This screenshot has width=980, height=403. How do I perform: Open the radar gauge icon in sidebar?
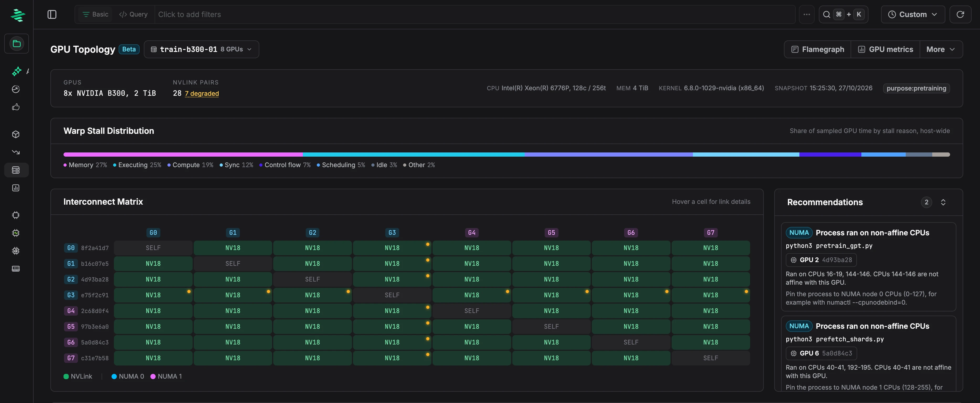click(15, 89)
